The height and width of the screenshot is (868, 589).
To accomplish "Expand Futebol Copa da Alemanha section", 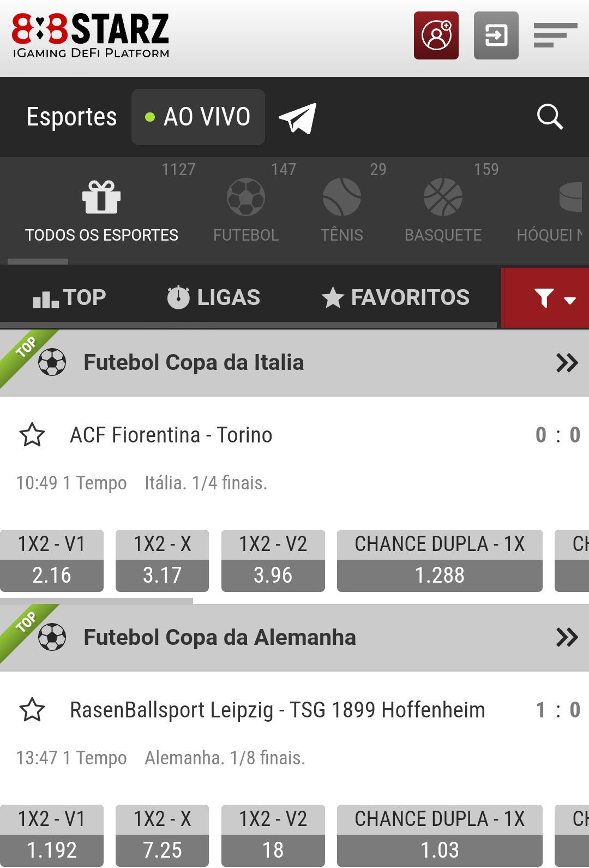I will click(567, 637).
